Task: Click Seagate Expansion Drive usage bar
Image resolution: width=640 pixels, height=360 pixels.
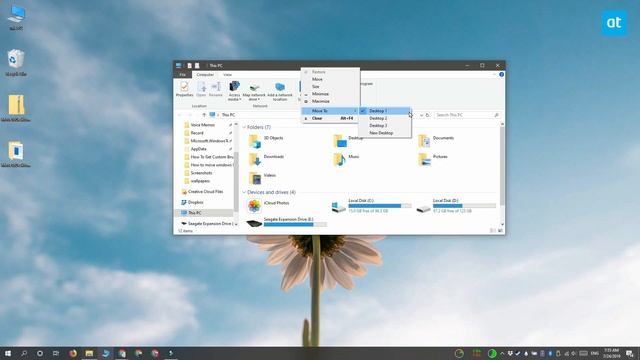Action: pyautogui.click(x=296, y=224)
